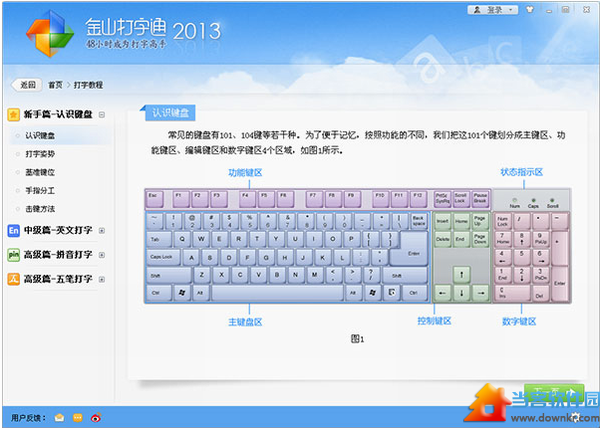The height and width of the screenshot is (428, 600).
Task: Click the star icon of 新手篇
Action: pyautogui.click(x=13, y=114)
